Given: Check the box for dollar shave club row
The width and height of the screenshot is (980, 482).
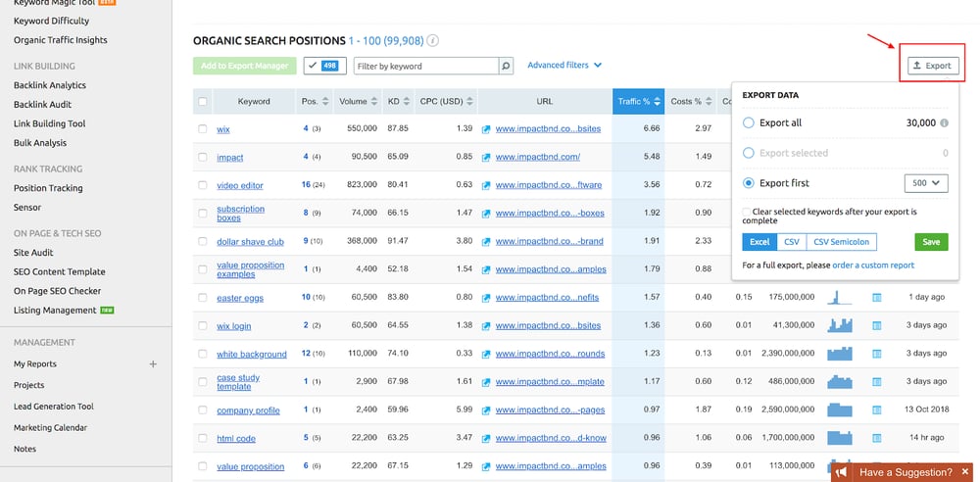Looking at the screenshot, I should (x=203, y=241).
